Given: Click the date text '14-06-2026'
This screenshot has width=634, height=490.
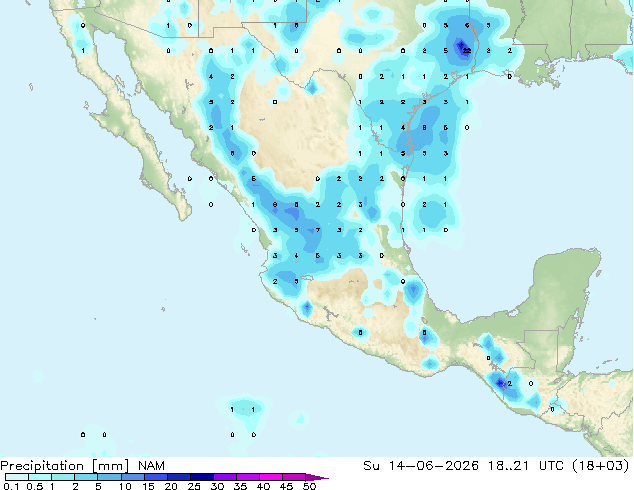Looking at the screenshot, I should click(433, 466).
